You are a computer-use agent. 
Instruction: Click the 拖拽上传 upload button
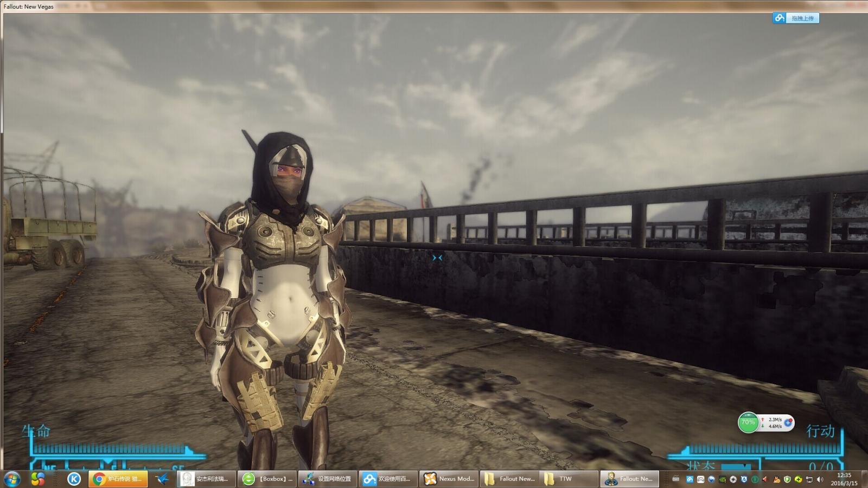(x=802, y=18)
